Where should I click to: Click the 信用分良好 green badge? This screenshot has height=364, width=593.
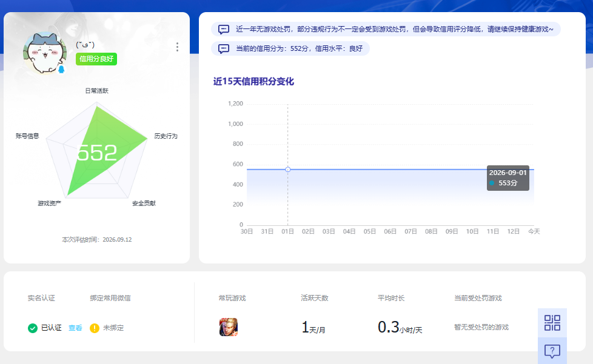click(96, 59)
